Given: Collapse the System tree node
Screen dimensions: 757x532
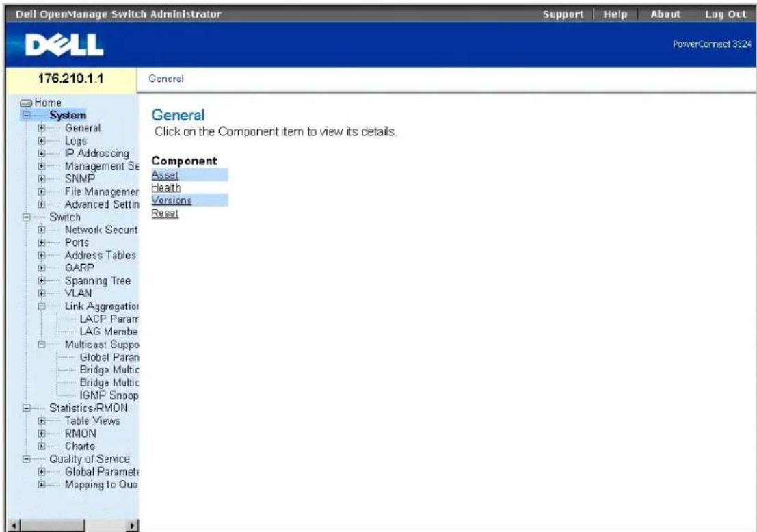Looking at the screenshot, I should coord(27,115).
